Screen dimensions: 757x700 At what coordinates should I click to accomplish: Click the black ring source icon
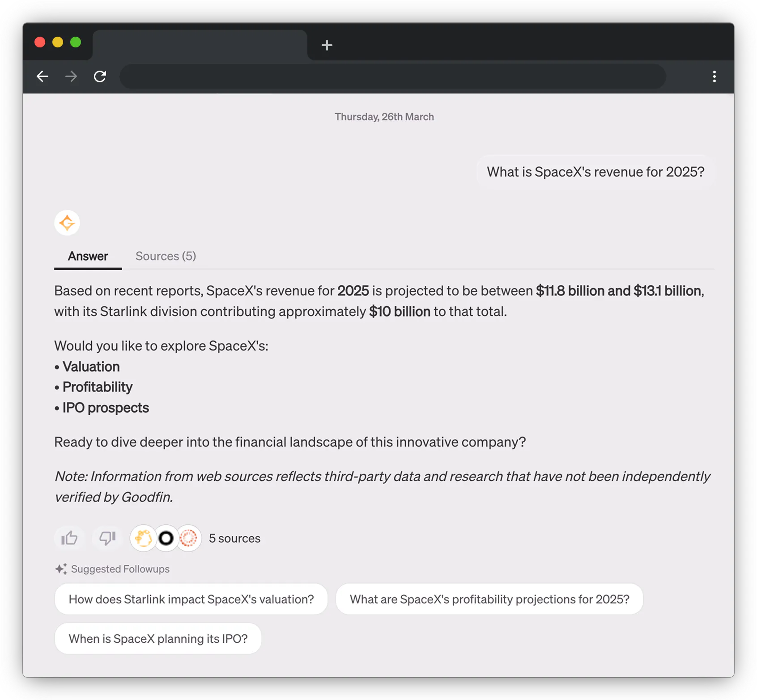pyautogui.click(x=166, y=538)
